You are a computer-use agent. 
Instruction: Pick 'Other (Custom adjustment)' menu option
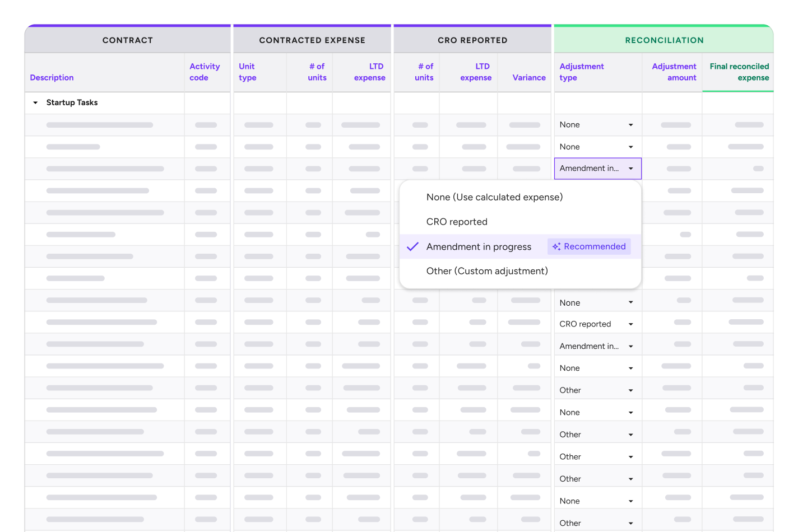click(x=486, y=271)
